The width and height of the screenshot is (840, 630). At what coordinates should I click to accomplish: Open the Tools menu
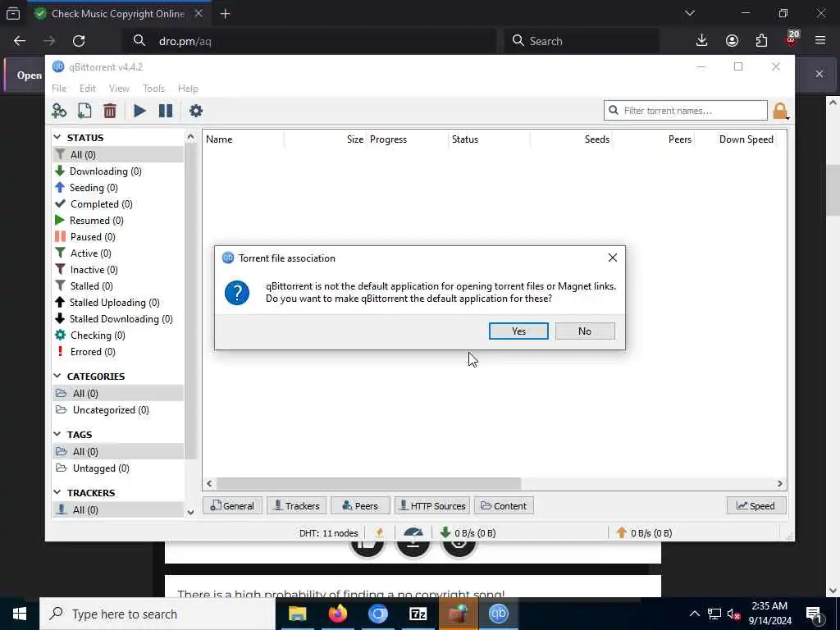(153, 89)
